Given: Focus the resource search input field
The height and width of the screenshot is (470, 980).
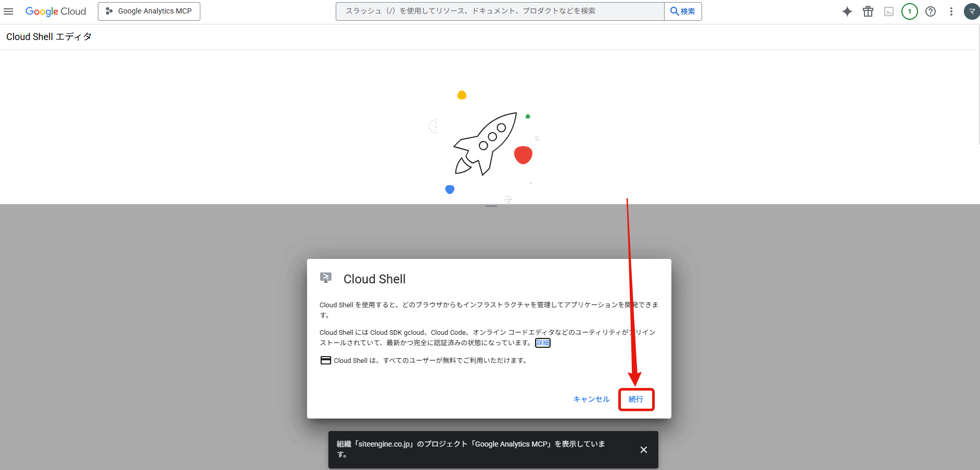Looking at the screenshot, I should coord(500,11).
